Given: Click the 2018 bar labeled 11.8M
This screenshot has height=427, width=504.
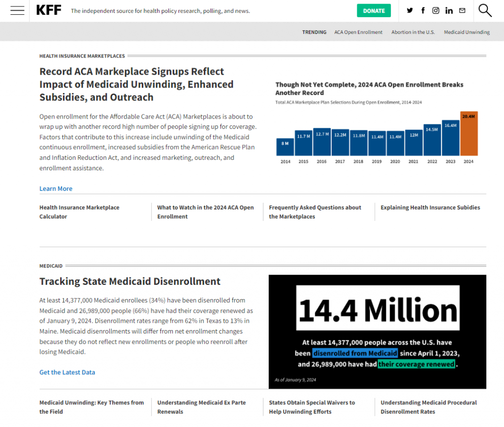Looking at the screenshot, I should (x=359, y=143).
